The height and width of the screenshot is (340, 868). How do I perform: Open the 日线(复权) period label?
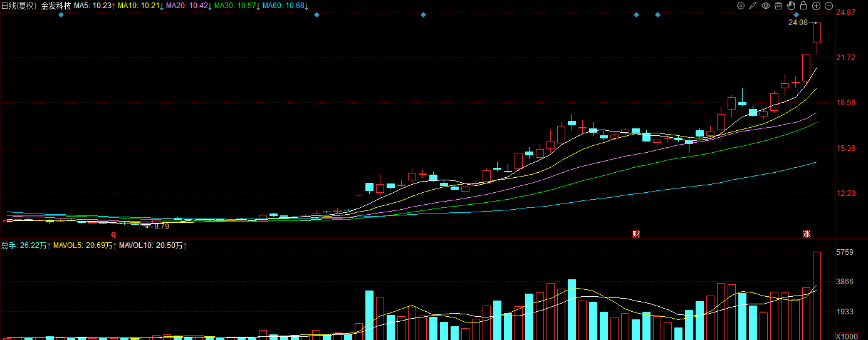pyautogui.click(x=19, y=6)
